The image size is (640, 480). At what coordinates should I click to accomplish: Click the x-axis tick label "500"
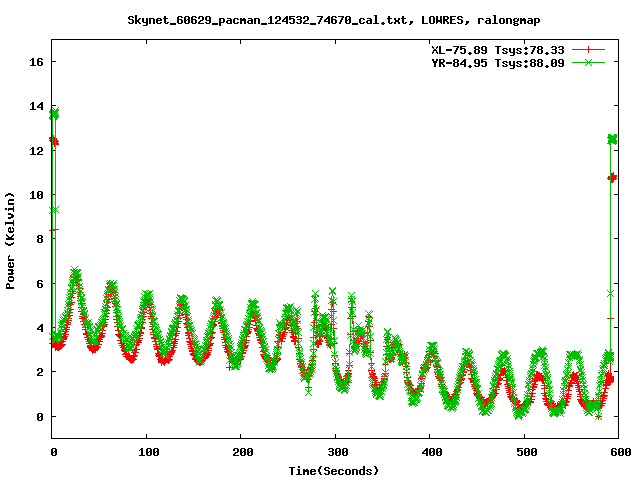click(x=526, y=452)
